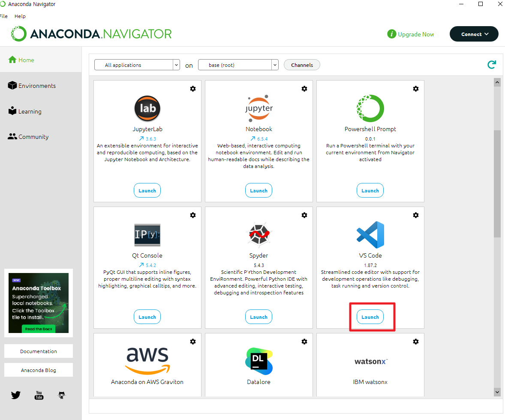Click the 'Anaconda on AWS Graviton' title

[x=147, y=382]
